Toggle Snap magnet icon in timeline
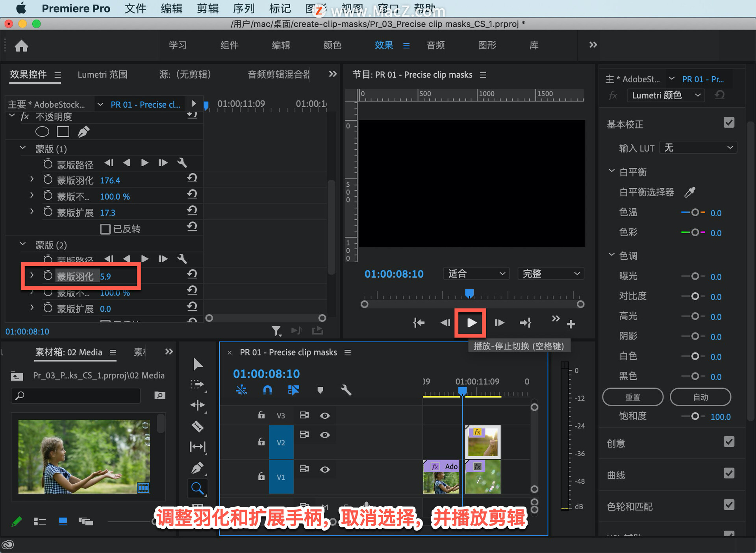Image resolution: width=756 pixels, height=553 pixels. point(267,390)
